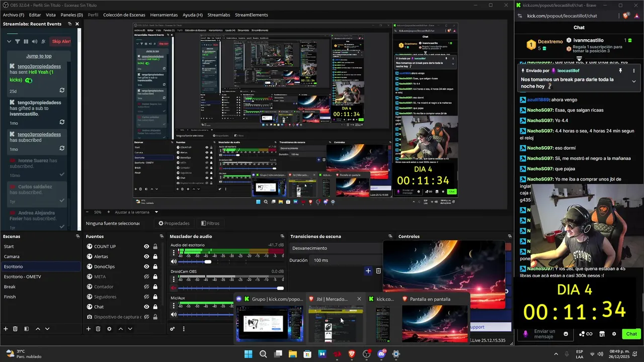Open Herramientas menu
The height and width of the screenshot is (362, 644).
[x=164, y=15]
